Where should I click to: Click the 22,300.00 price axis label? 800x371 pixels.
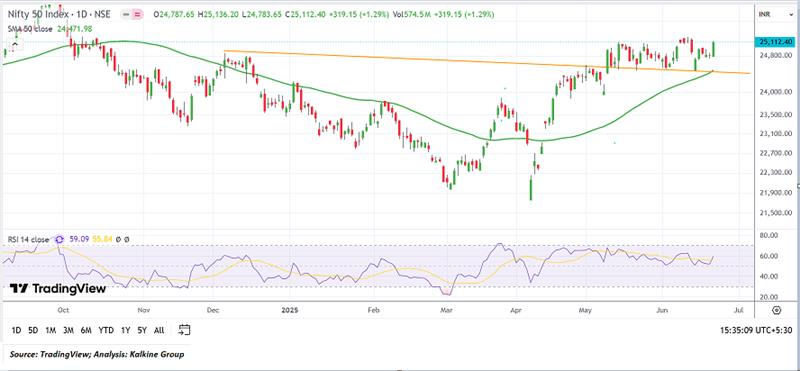coord(776,173)
